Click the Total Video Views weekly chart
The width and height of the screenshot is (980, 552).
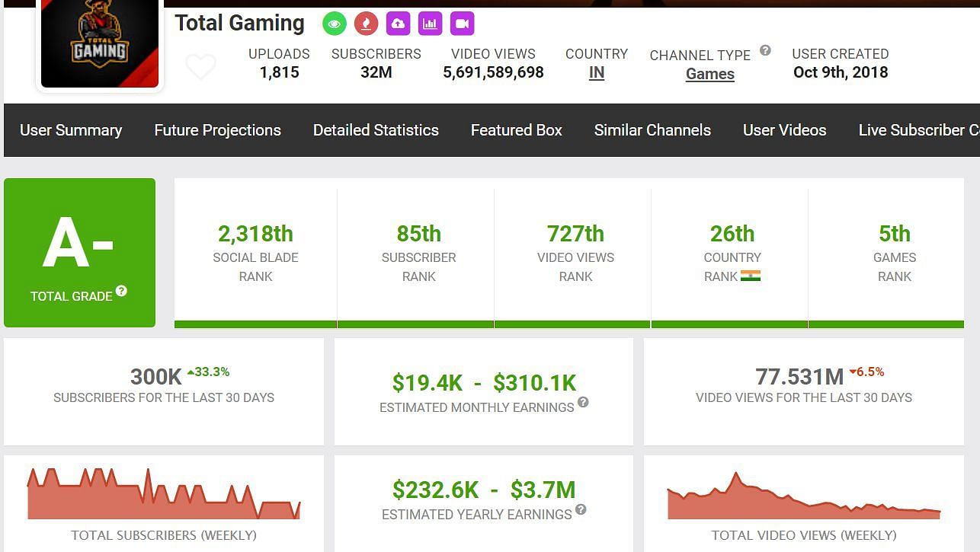click(x=804, y=496)
